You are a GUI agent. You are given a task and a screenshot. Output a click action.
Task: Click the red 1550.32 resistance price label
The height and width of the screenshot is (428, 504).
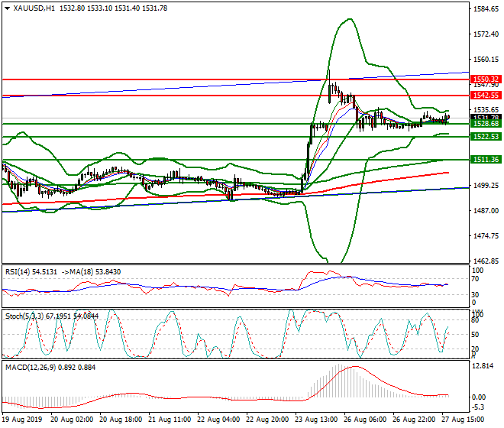tap(486, 79)
